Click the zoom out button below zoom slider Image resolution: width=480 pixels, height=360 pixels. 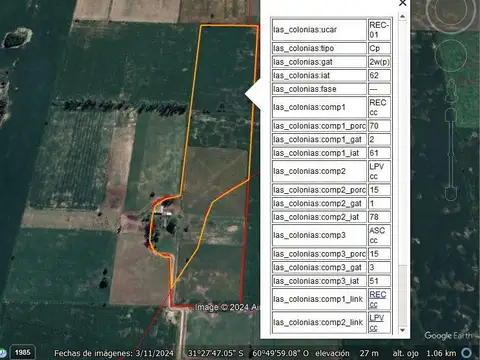(451, 194)
